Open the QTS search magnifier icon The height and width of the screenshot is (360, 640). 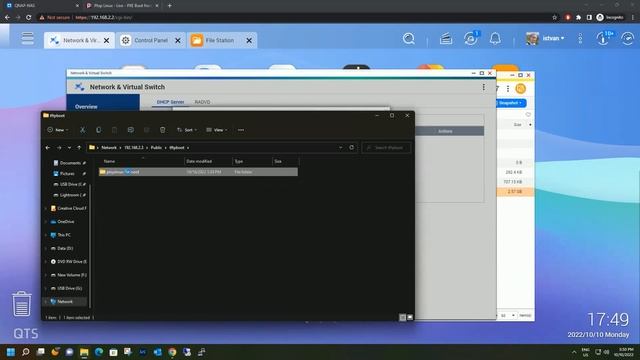tap(409, 39)
